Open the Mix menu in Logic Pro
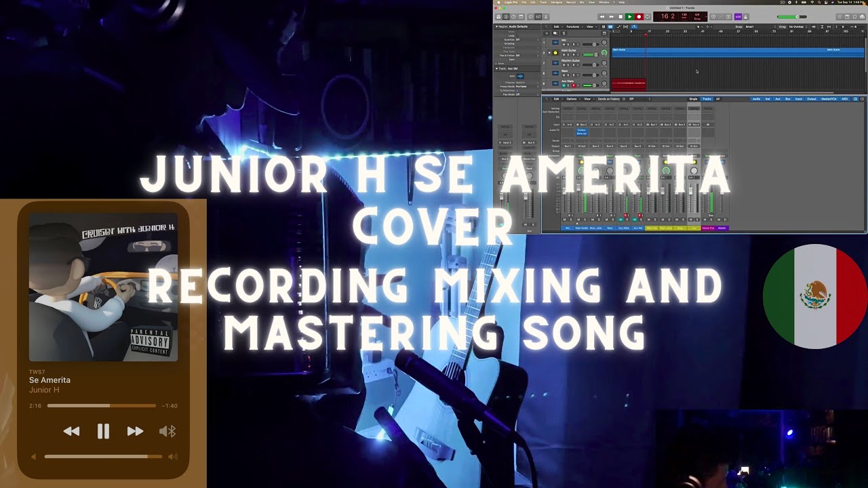This screenshot has height=488, width=868. click(582, 3)
